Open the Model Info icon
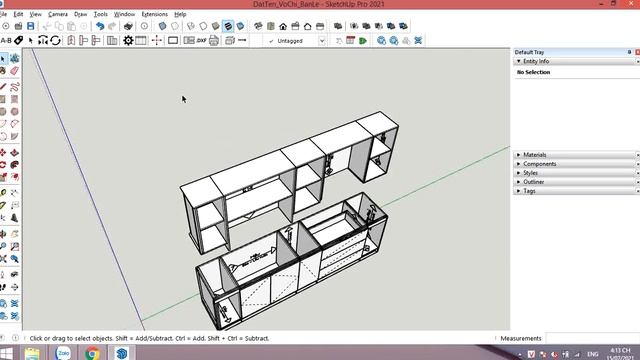 click(144, 26)
